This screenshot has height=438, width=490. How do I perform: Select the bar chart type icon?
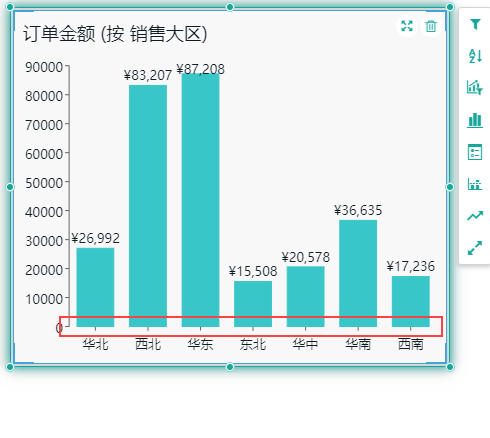pos(475,120)
